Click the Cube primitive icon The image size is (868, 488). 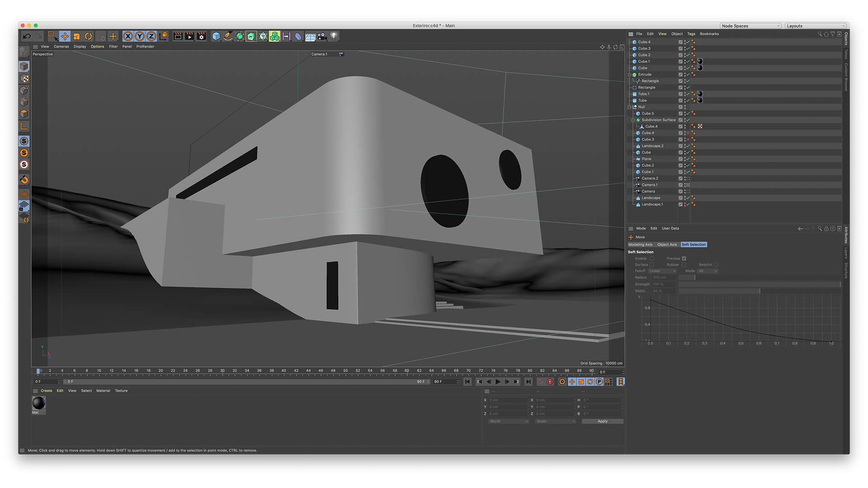(216, 37)
